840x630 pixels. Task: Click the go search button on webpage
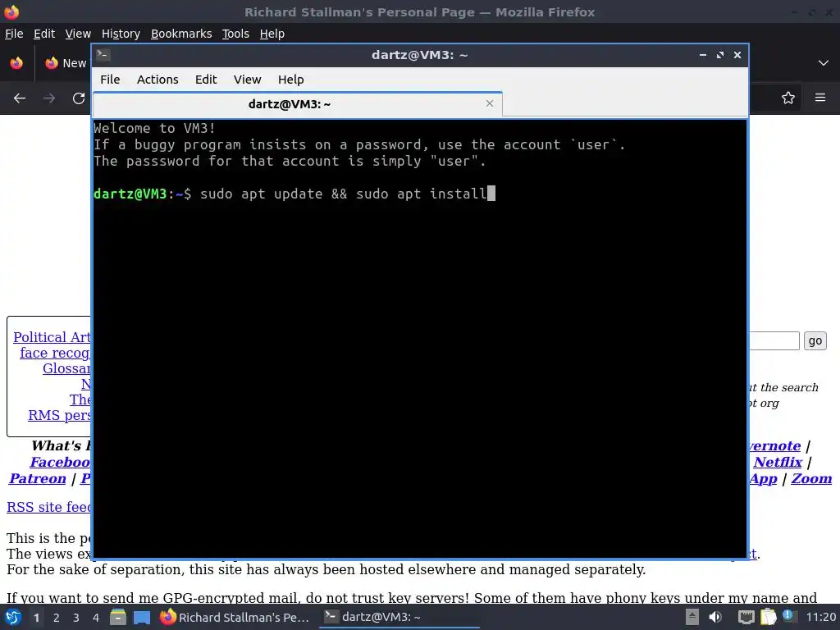tap(815, 340)
